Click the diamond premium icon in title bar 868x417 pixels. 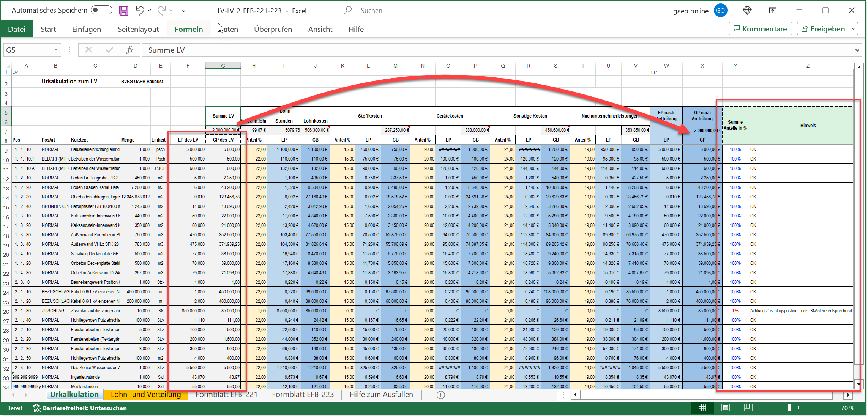click(x=747, y=11)
